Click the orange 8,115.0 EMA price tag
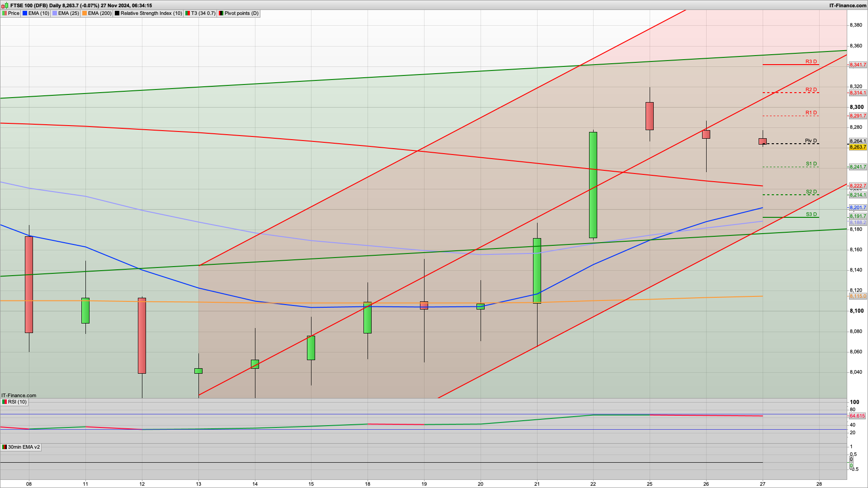The height and width of the screenshot is (488, 868). tap(858, 296)
